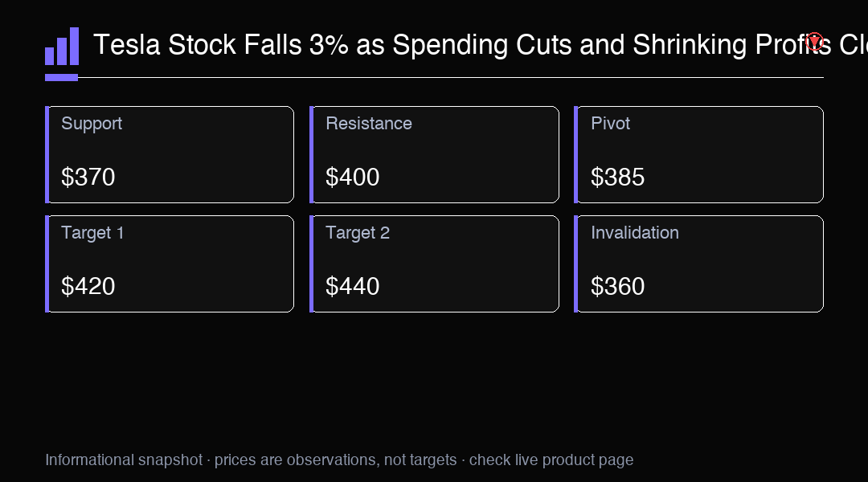
Task: Click the $385 pivot value
Action: coord(618,177)
